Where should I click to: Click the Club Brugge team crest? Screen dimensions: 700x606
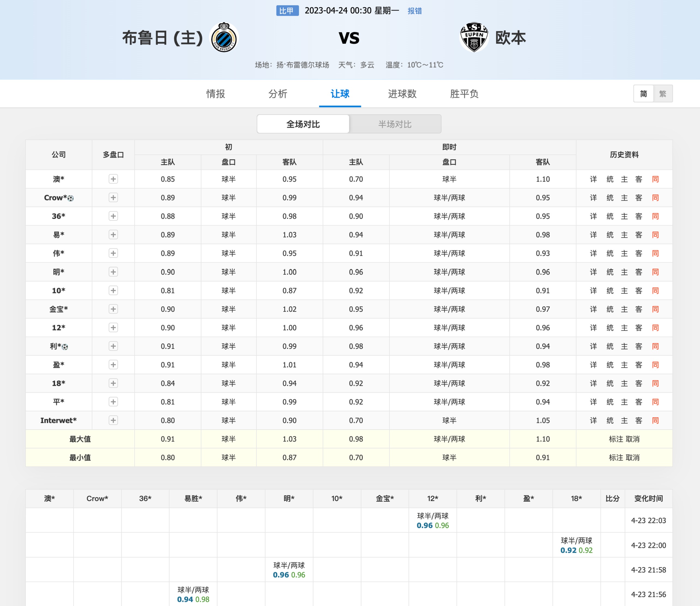click(x=224, y=38)
